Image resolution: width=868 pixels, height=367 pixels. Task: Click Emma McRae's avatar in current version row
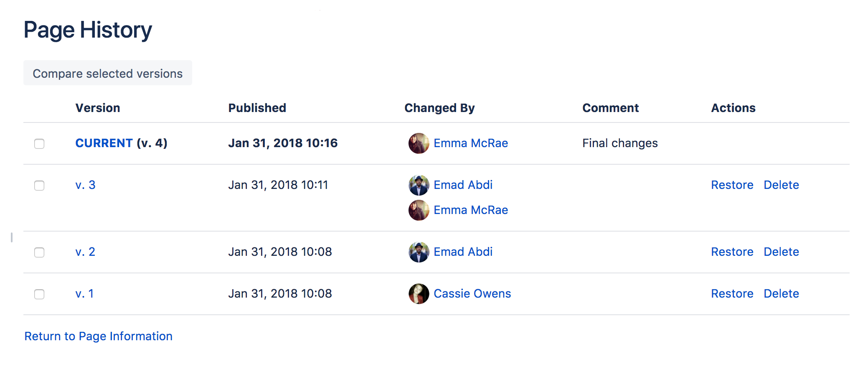point(419,143)
